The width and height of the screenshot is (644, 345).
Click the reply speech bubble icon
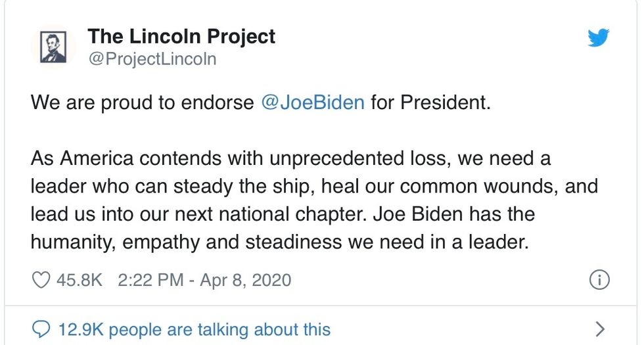click(41, 328)
